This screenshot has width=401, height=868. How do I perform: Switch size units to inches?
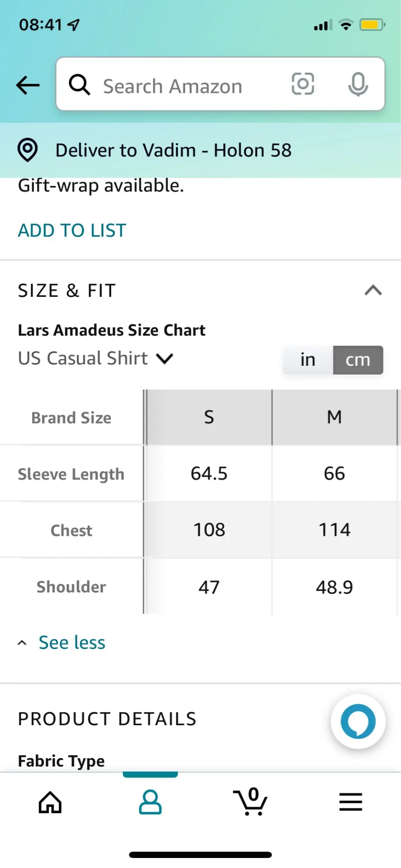point(308,360)
